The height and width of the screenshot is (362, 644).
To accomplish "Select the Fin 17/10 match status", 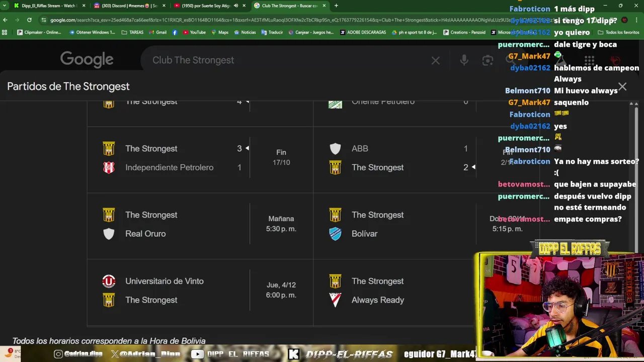I will click(281, 157).
